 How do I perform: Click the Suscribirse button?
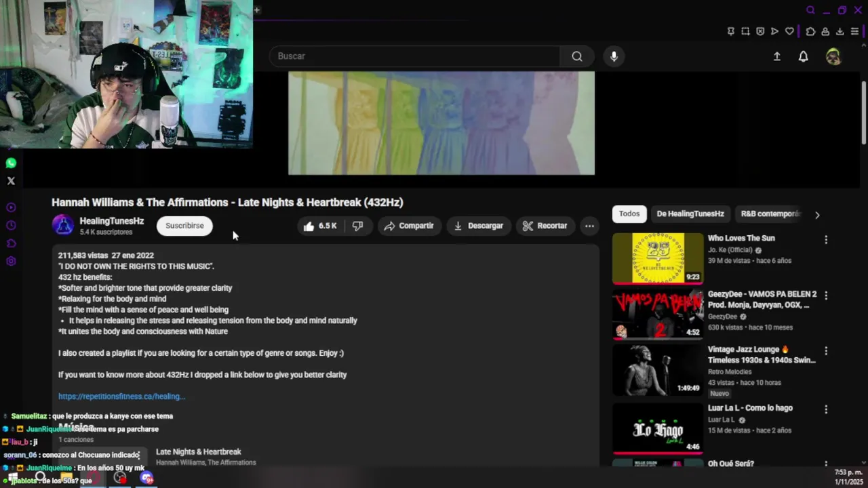coord(184,226)
